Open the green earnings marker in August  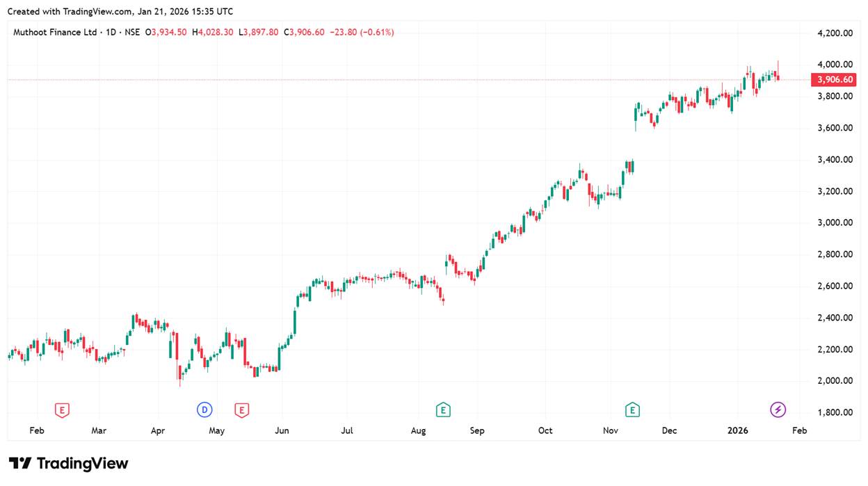point(442,410)
